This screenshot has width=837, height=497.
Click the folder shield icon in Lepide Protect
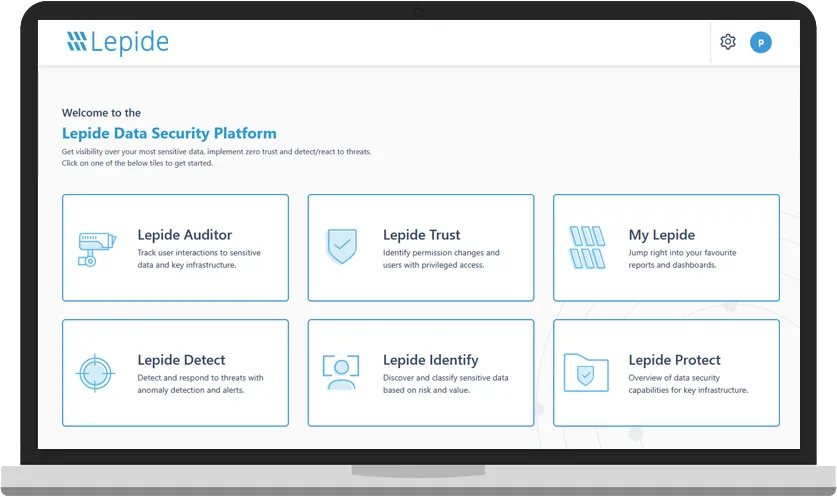tap(586, 373)
